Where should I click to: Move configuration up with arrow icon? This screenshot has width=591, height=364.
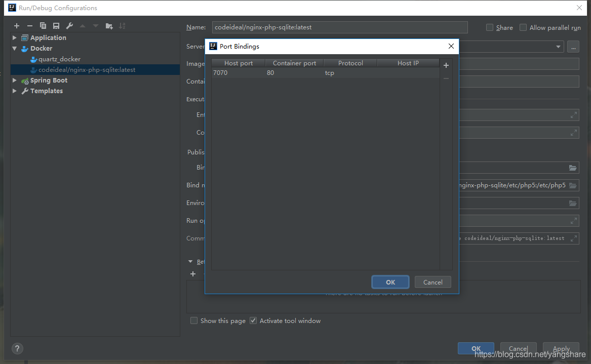83,26
